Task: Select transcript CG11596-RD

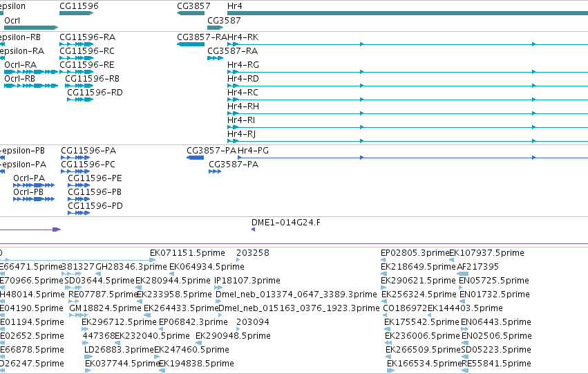Action: 95,93
